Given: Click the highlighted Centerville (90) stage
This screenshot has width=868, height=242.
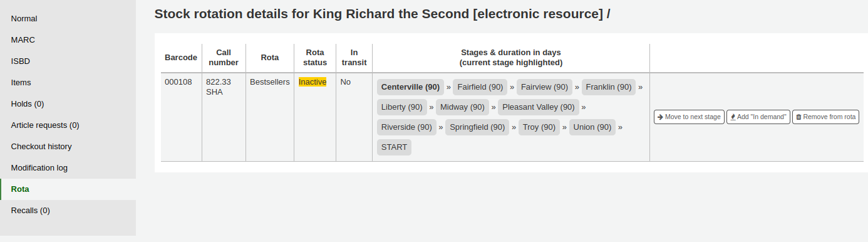Looking at the screenshot, I should (x=410, y=87).
